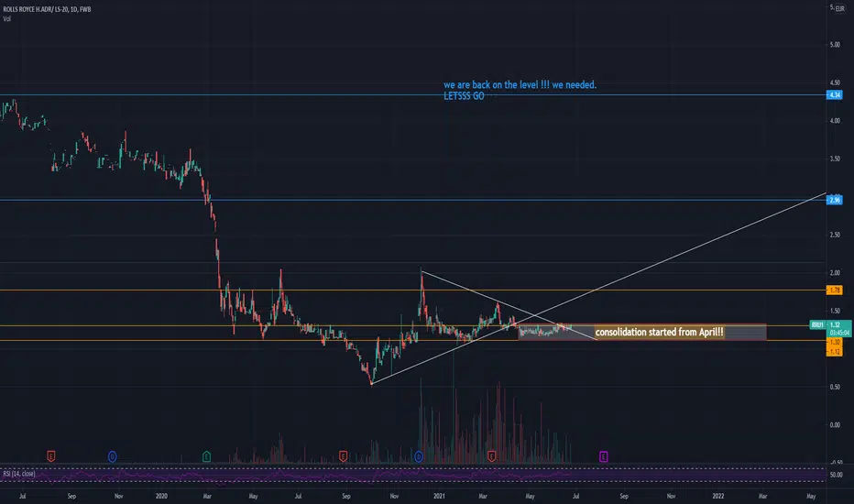
Task: Click the 2020 label on the time axis
Action: pyautogui.click(x=161, y=497)
